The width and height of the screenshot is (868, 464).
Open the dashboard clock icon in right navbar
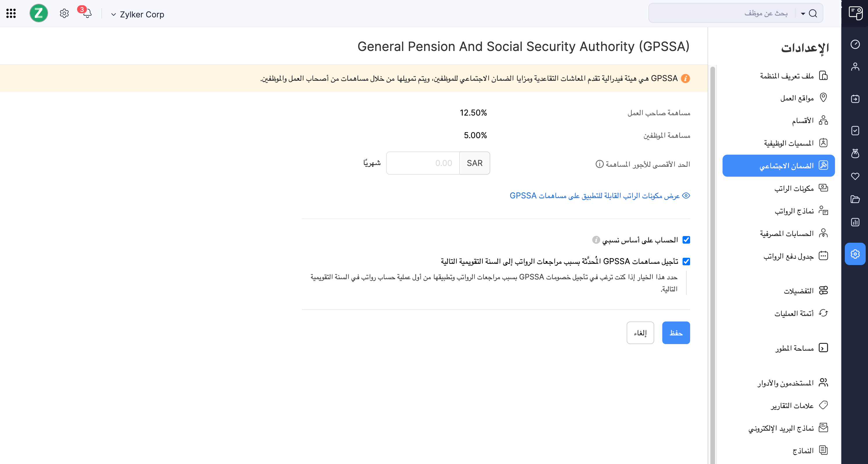855,44
